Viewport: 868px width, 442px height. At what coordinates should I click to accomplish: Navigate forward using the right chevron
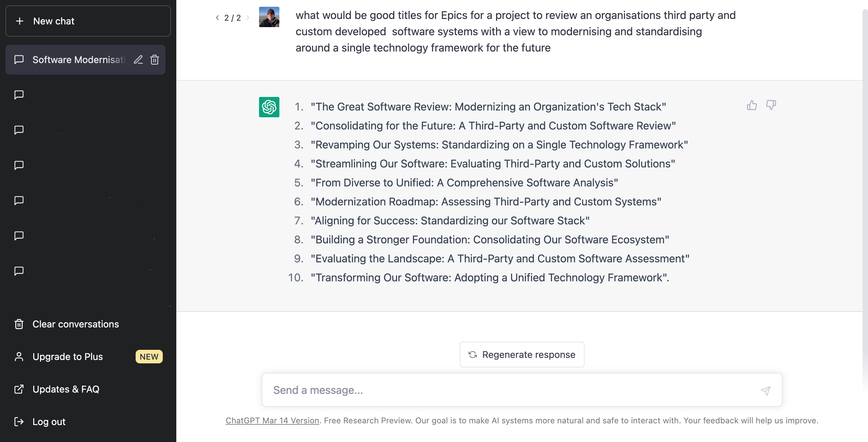[x=248, y=17]
